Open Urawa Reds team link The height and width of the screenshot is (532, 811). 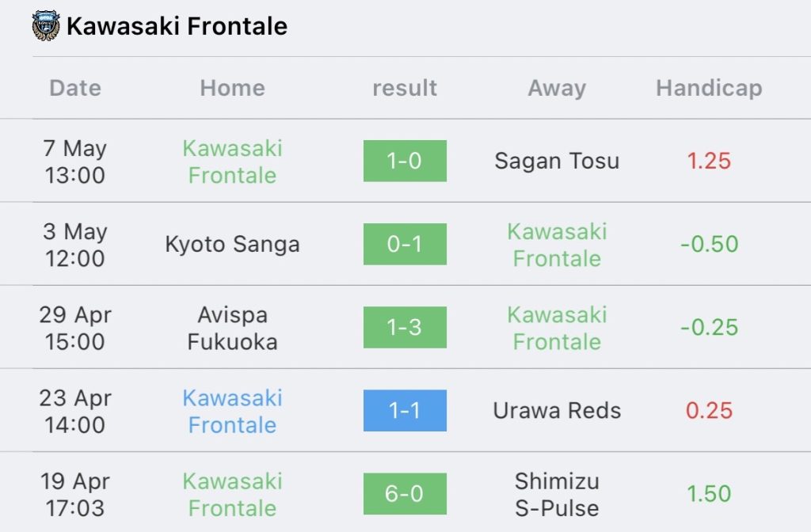tap(557, 411)
